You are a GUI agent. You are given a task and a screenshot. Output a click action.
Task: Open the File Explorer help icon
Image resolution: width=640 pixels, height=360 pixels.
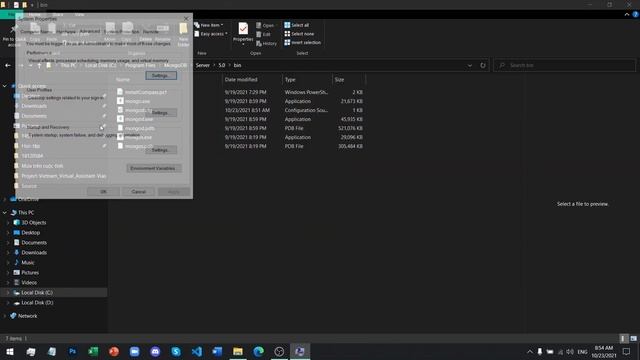[635, 14]
